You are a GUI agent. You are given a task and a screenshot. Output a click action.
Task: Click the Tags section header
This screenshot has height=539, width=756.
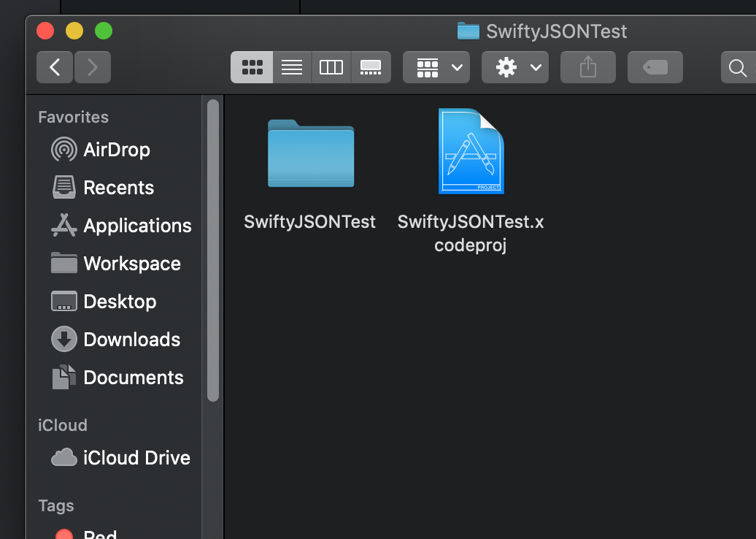coord(56,505)
